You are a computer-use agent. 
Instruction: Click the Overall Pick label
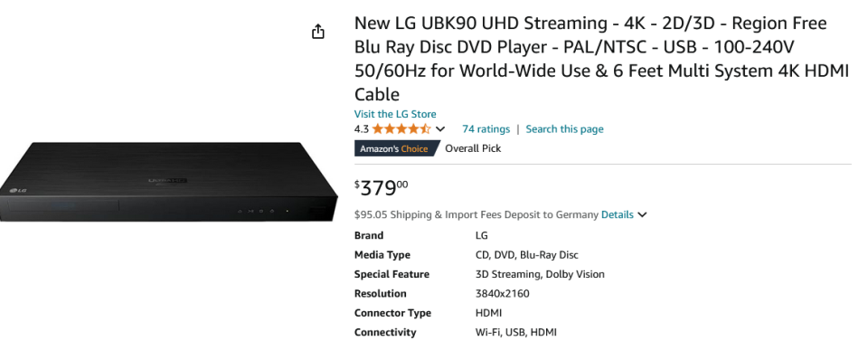(x=473, y=148)
